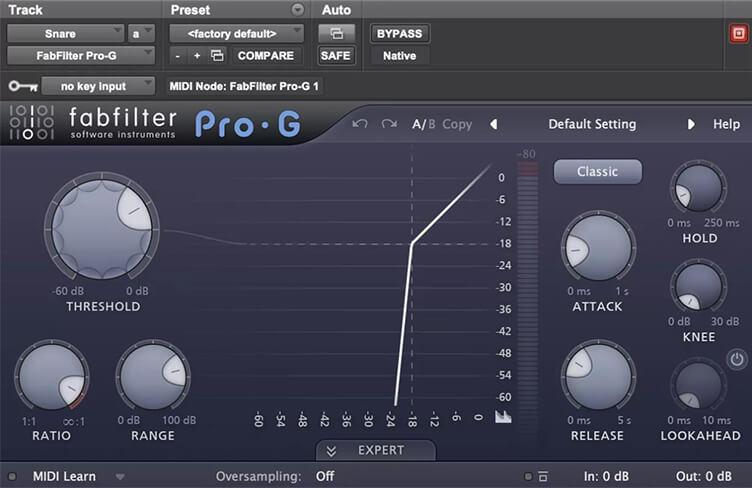Image resolution: width=752 pixels, height=488 pixels.
Task: Click the preset copy settings icon
Action: tap(217, 56)
